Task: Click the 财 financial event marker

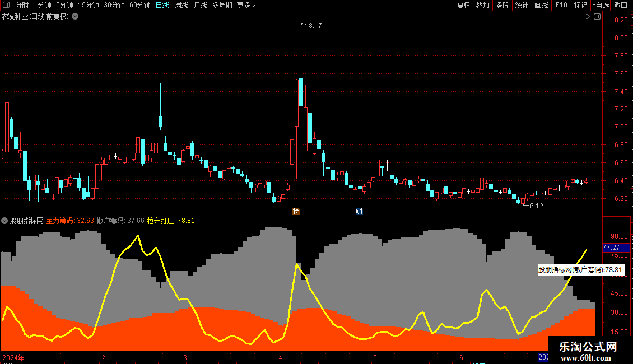Action: pos(359,212)
